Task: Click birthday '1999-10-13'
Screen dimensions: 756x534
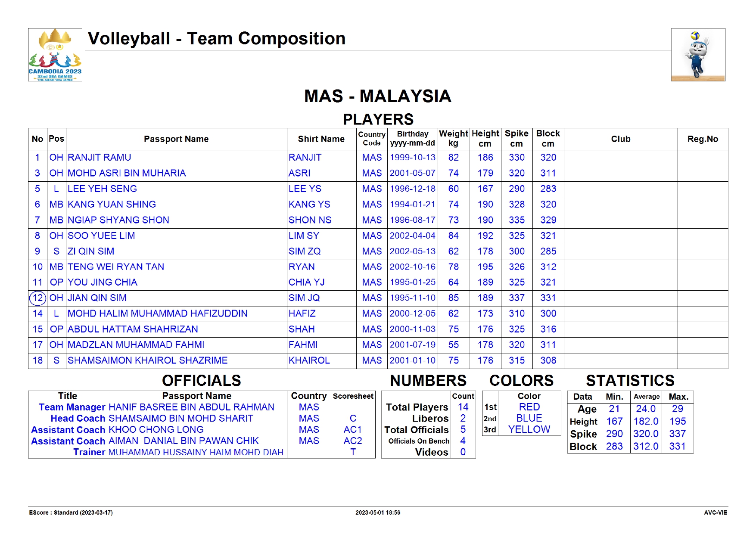Action: (x=413, y=158)
